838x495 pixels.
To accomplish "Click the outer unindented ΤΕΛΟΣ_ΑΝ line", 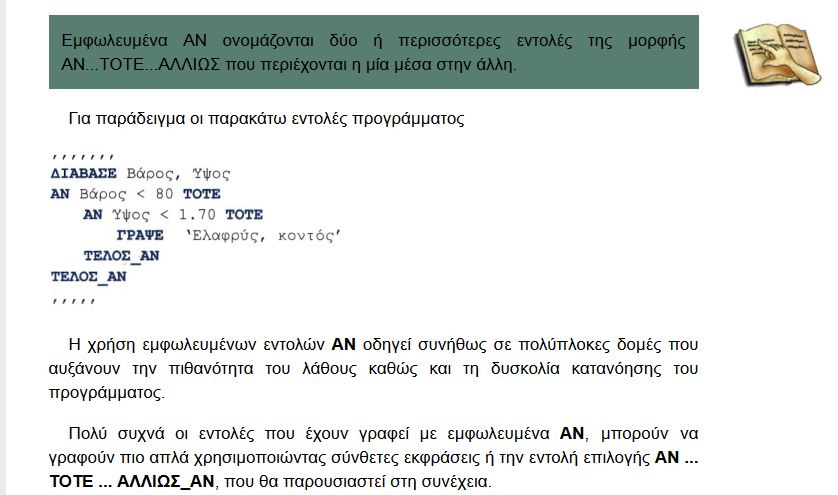I will pyautogui.click(x=89, y=277).
